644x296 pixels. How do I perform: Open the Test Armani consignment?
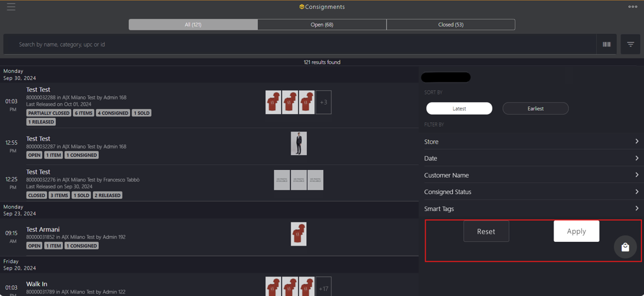[209, 237]
